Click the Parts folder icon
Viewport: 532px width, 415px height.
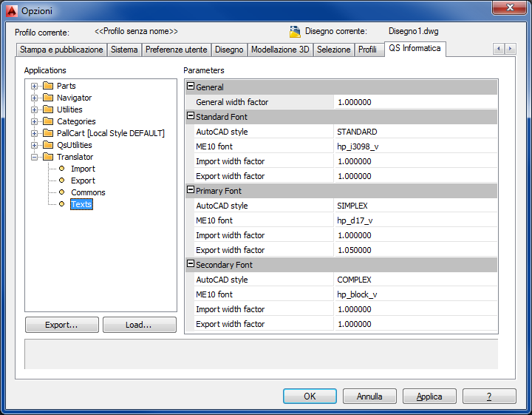[48, 86]
